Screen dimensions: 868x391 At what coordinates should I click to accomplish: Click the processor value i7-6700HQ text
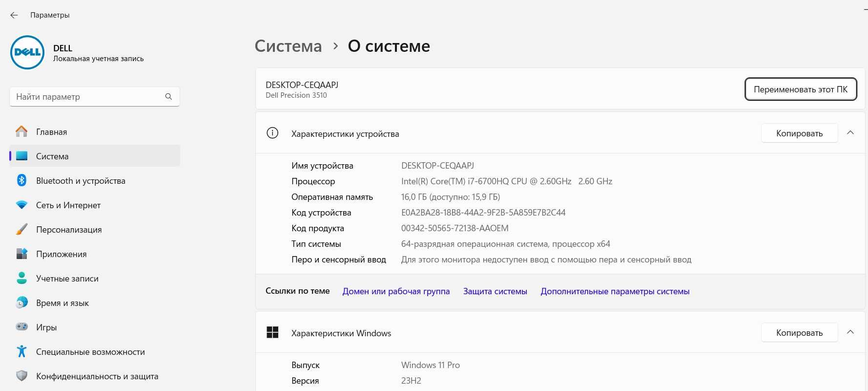point(507,181)
